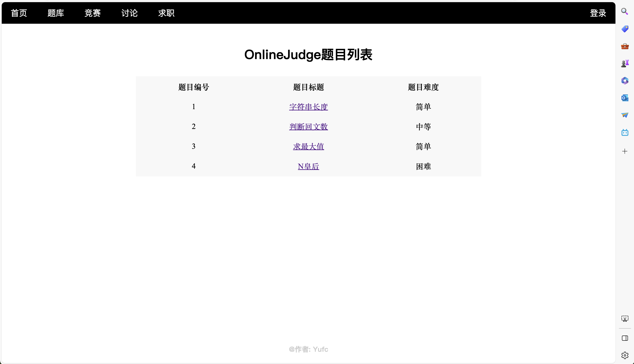Open the 判断回文数 problem link
634x364 pixels.
(x=308, y=127)
